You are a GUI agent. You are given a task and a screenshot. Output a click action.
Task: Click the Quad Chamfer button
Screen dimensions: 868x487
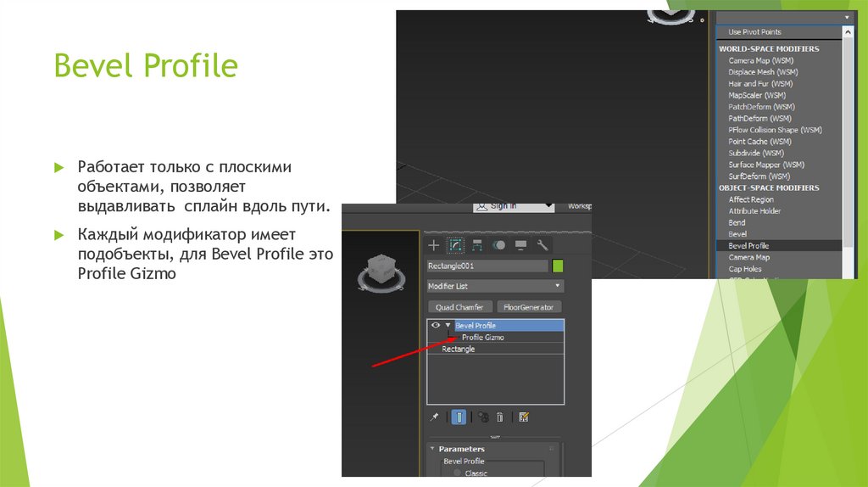point(459,307)
